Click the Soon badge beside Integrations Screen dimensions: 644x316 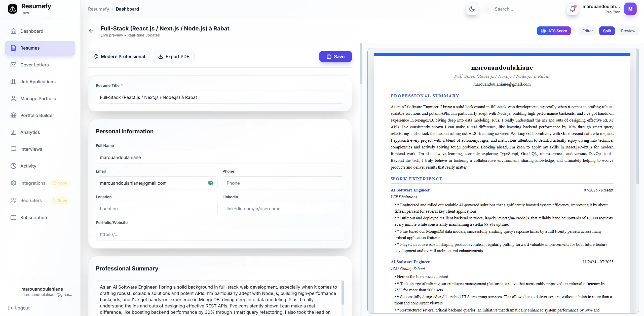click(x=60, y=183)
